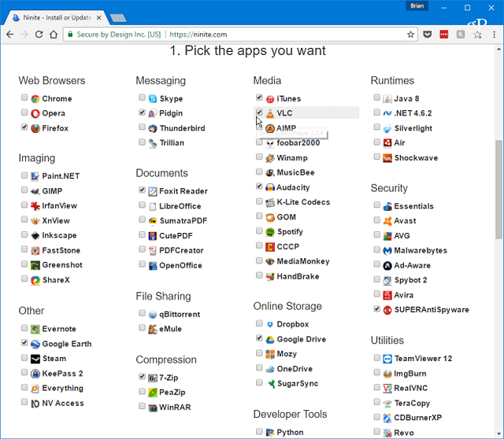Click the Foxit Reader icon
The image size is (504, 439).
click(x=153, y=191)
